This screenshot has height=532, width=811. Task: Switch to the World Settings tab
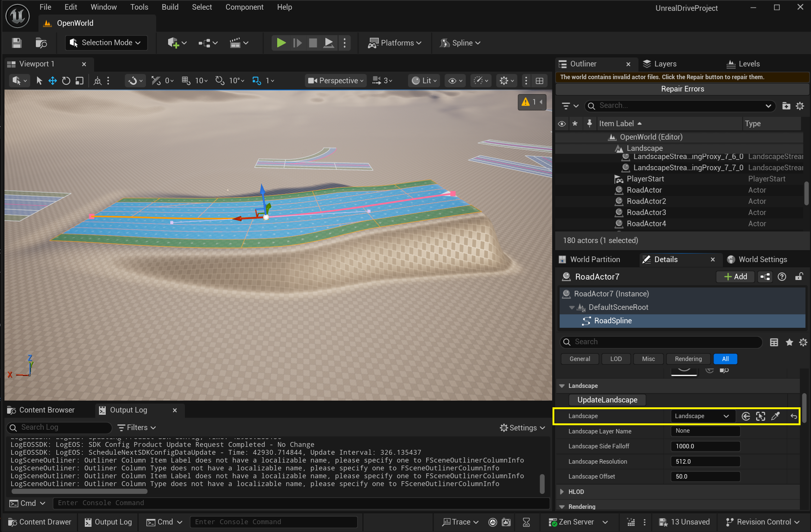point(757,259)
